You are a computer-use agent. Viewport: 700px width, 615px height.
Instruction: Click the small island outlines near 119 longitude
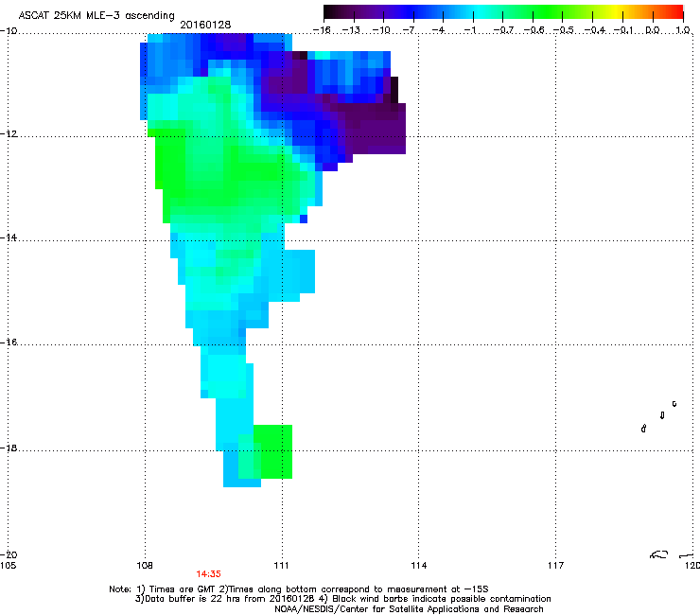pyautogui.click(x=659, y=416)
